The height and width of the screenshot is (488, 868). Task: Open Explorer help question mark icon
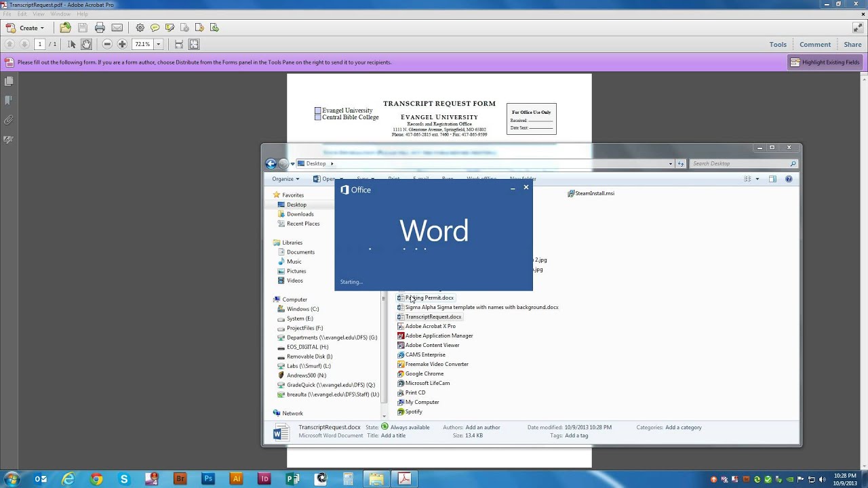pos(789,179)
